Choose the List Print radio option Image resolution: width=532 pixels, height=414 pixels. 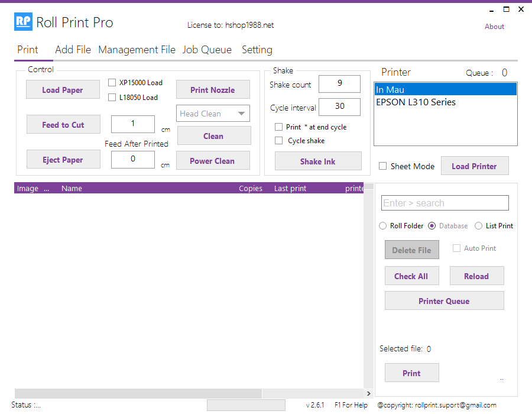point(479,226)
